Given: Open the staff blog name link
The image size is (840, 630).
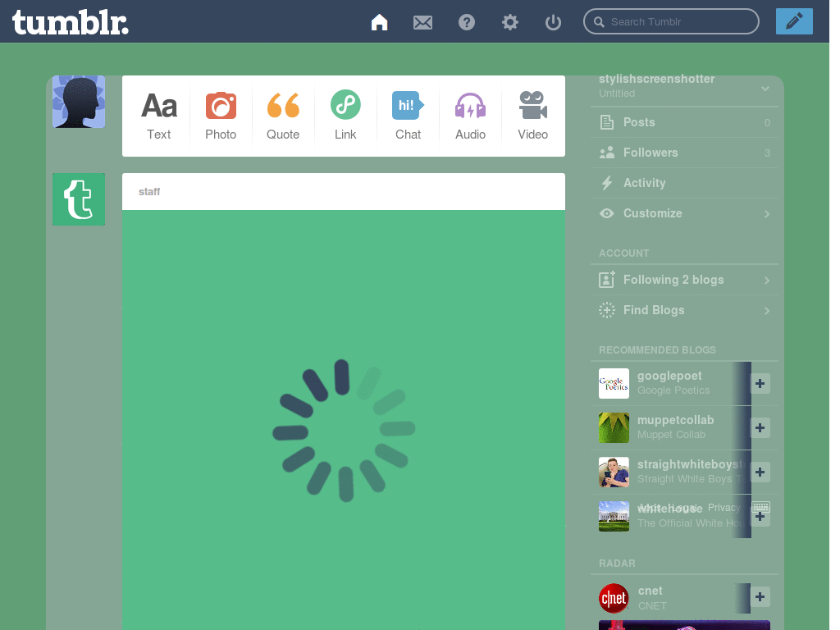Looking at the screenshot, I should 149,192.
